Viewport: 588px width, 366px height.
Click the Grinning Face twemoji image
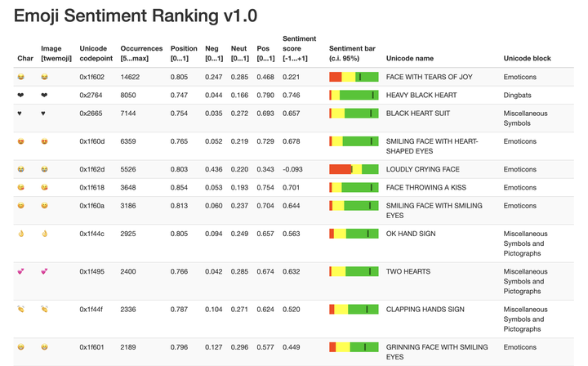(44, 347)
